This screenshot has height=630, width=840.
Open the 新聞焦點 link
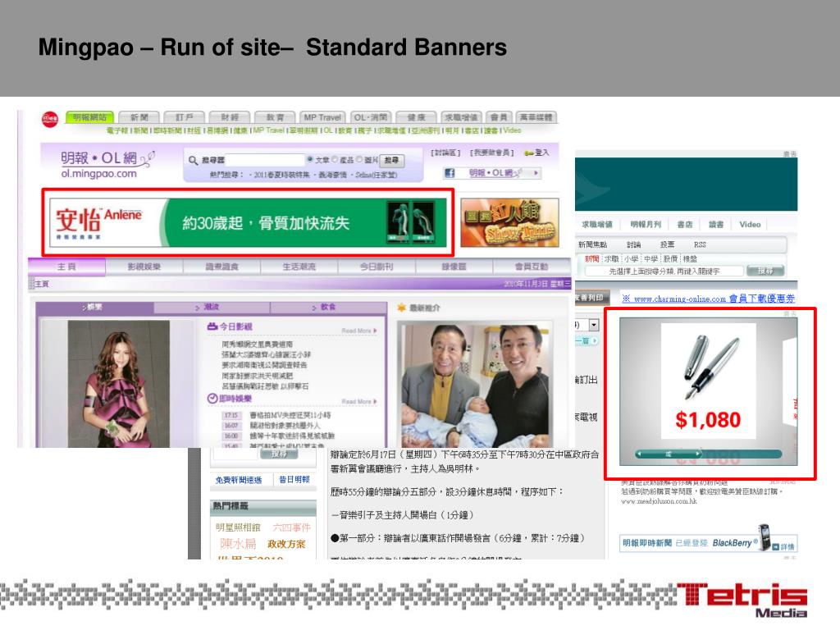pos(592,244)
